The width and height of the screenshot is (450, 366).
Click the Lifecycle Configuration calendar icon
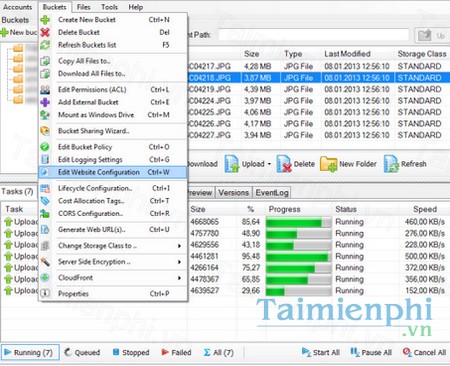click(x=45, y=188)
